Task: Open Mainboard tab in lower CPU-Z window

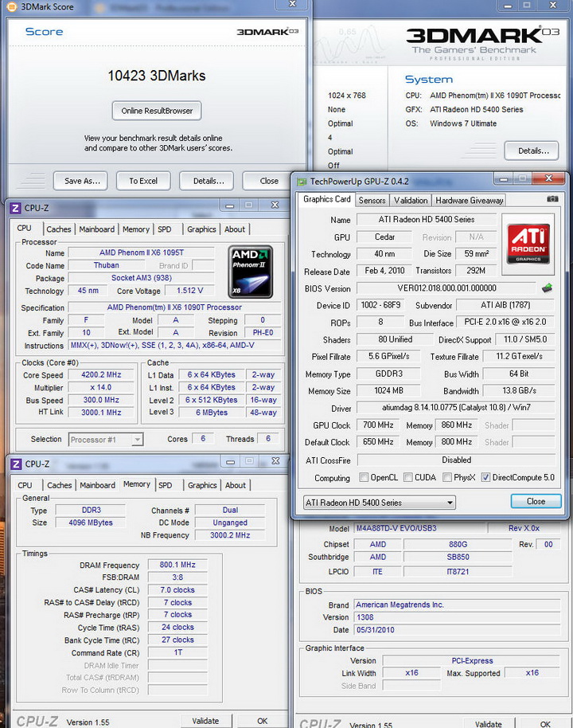Action: [97, 485]
